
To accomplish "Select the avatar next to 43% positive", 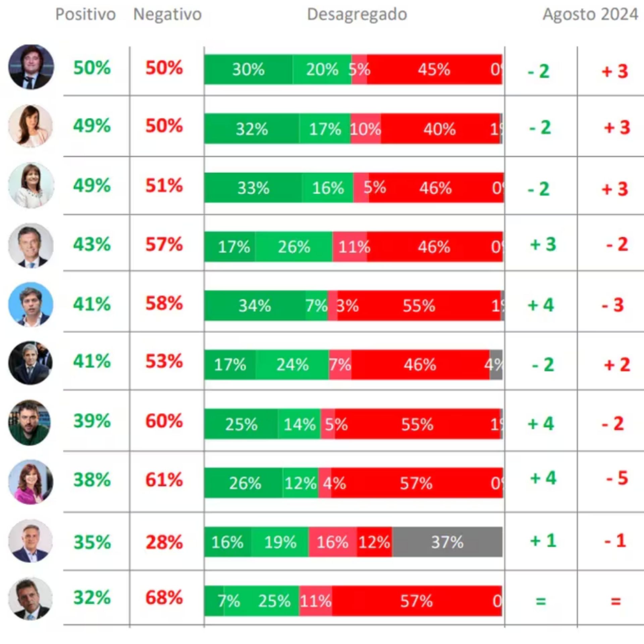I will [31, 245].
